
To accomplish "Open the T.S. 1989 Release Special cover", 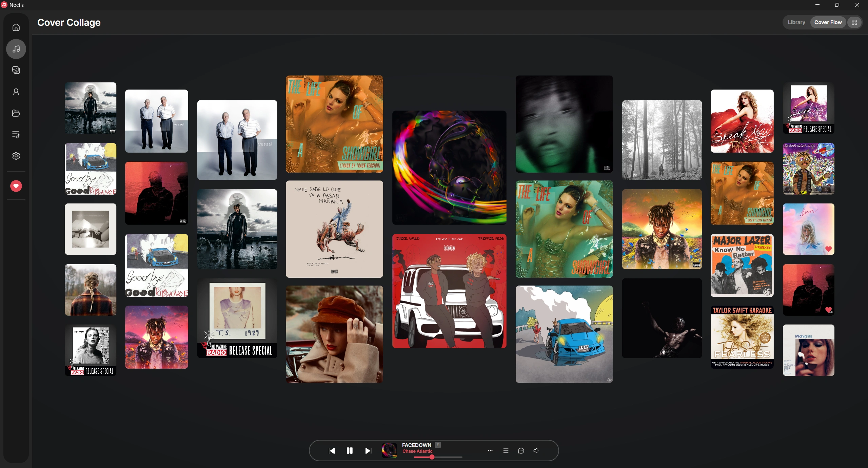I will tap(237, 318).
